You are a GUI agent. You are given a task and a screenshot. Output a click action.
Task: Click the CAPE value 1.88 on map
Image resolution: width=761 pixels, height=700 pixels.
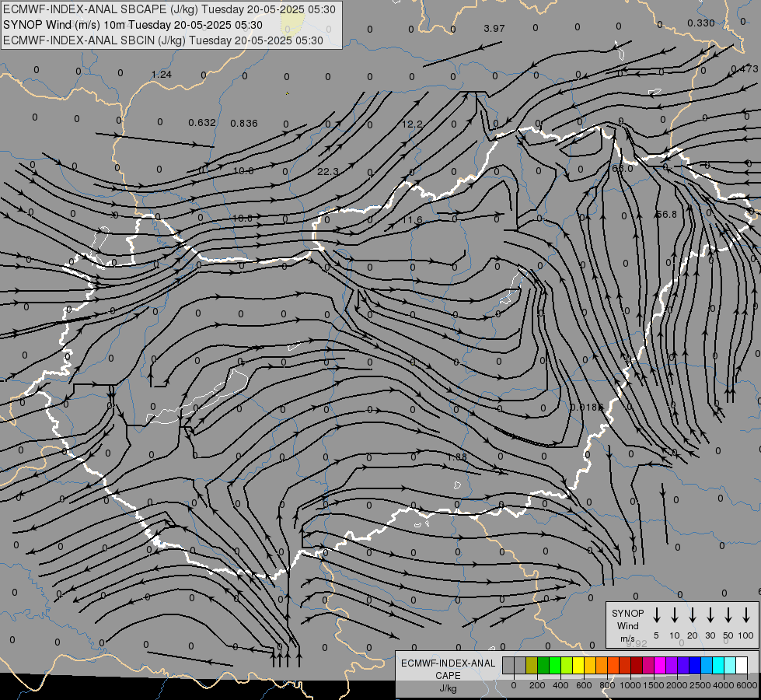click(457, 457)
